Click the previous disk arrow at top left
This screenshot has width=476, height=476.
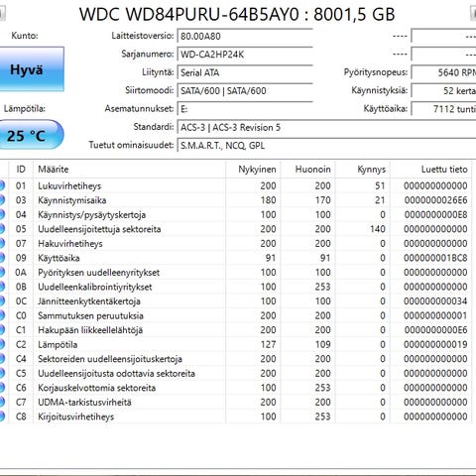click(x=2, y=13)
